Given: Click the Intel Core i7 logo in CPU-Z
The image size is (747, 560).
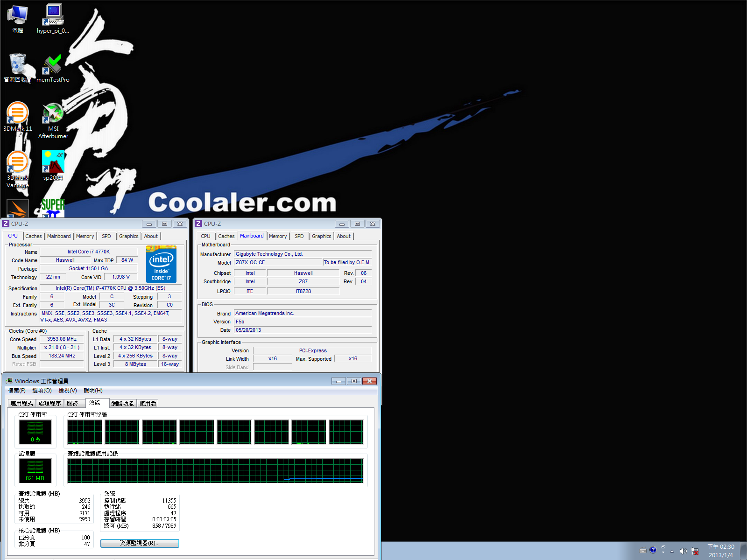Looking at the screenshot, I should (x=161, y=265).
